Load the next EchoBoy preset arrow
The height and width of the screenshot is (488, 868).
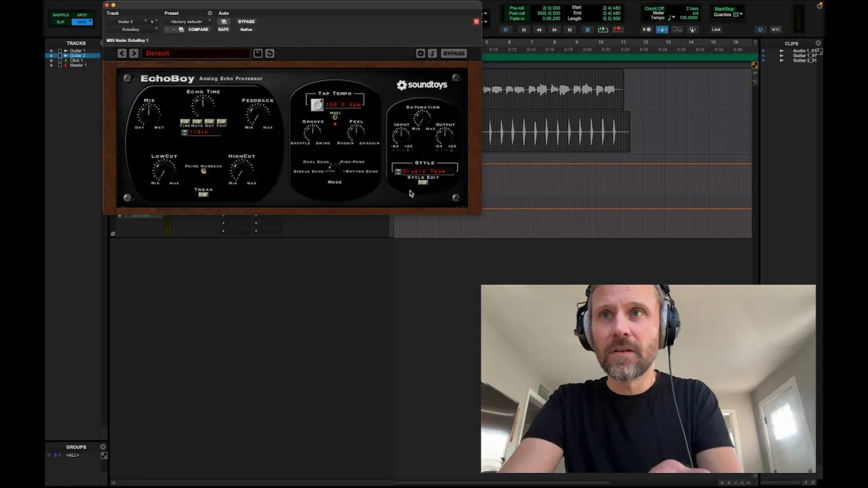[x=134, y=54]
